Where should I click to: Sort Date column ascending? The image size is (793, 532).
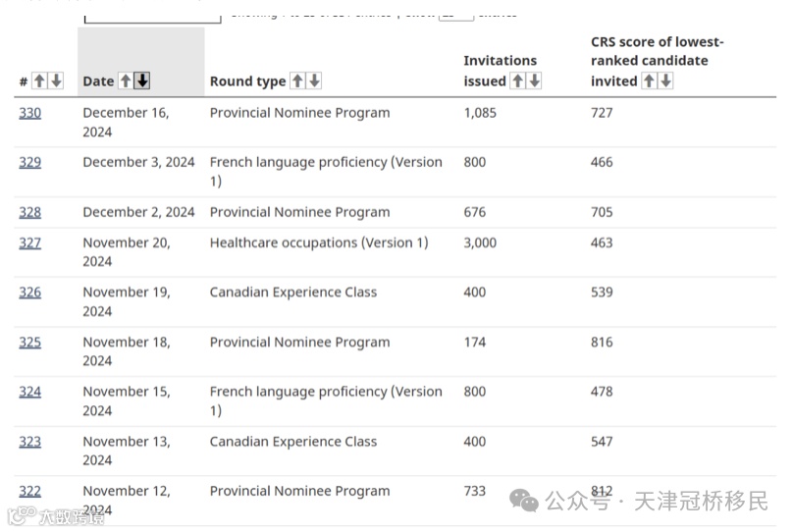pyautogui.click(x=126, y=81)
